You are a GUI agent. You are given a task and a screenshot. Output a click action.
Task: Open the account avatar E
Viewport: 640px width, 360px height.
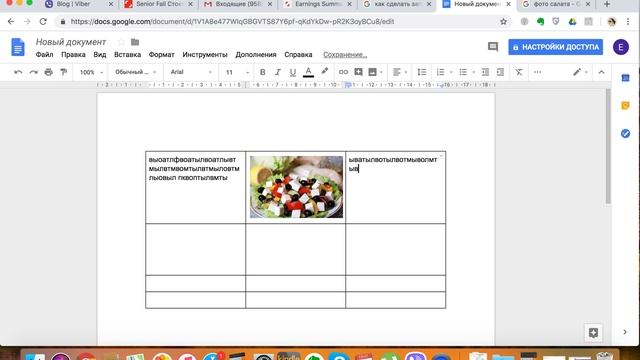tap(621, 47)
